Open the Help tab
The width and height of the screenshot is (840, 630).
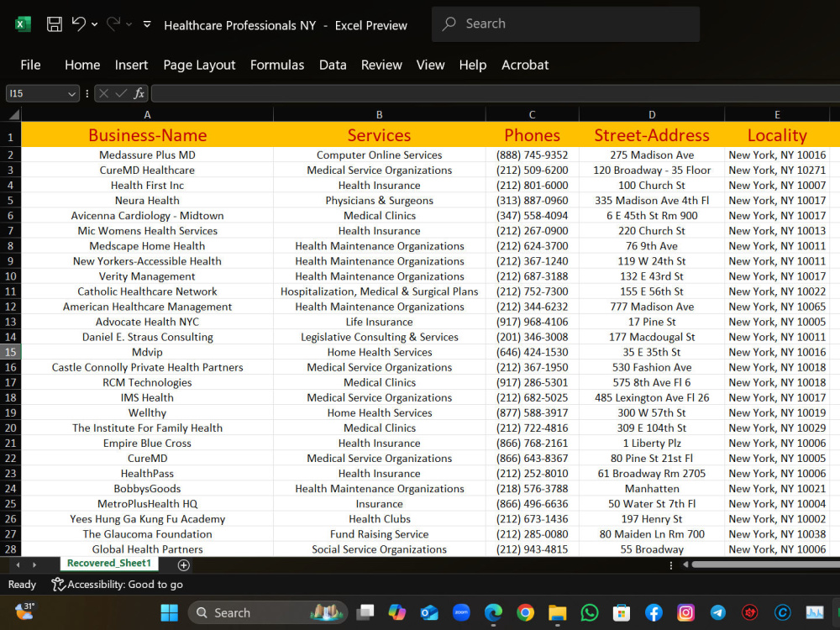click(472, 65)
